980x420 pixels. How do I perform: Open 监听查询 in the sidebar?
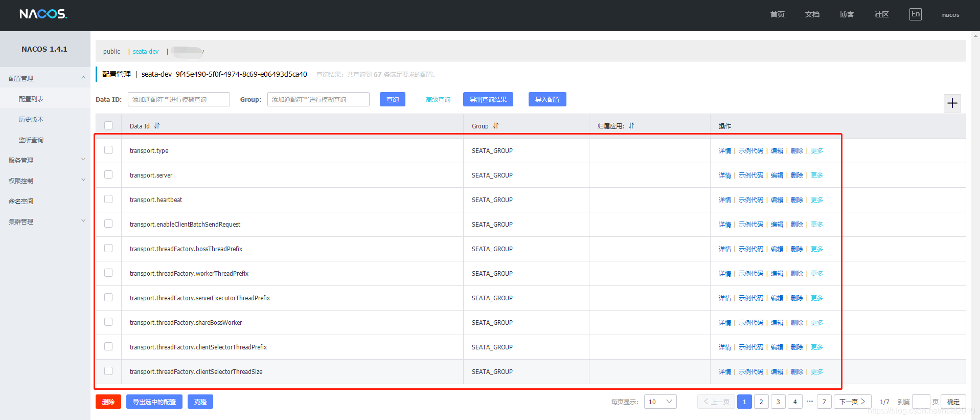tap(31, 140)
